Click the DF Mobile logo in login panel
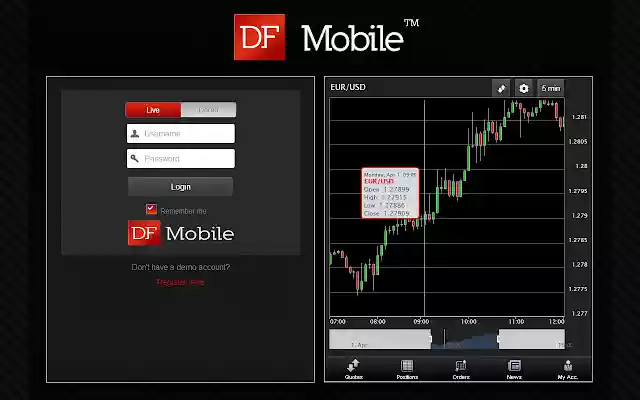This screenshot has width=640, height=400. [x=181, y=233]
